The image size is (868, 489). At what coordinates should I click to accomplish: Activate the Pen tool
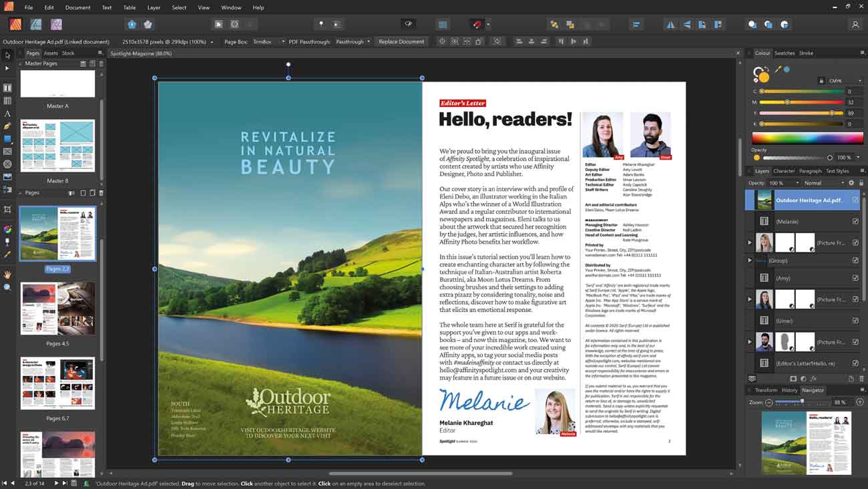[7, 127]
